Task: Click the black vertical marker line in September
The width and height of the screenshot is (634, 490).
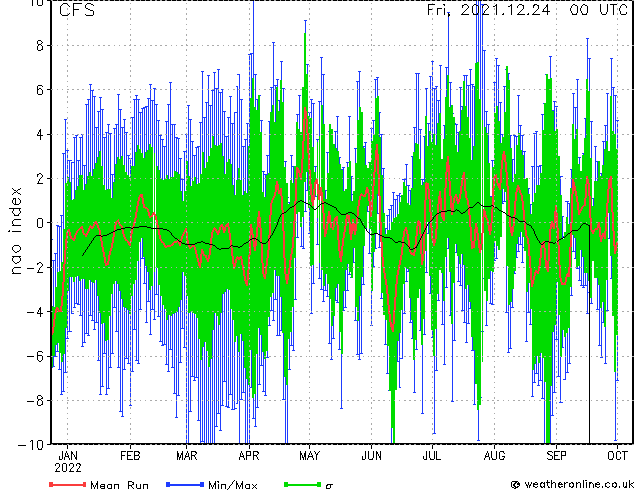Action: pyautogui.click(x=589, y=334)
